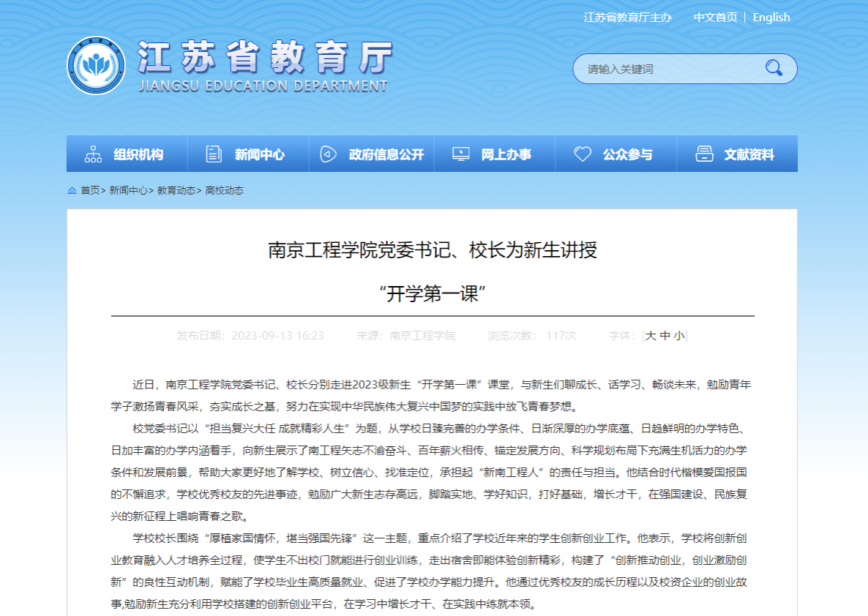Open the 组织机构 menu item
Screen dimensions: 868x616
pos(138,154)
